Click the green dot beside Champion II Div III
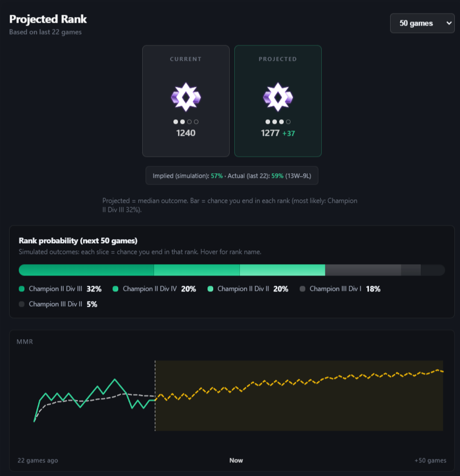 [x=21, y=289]
